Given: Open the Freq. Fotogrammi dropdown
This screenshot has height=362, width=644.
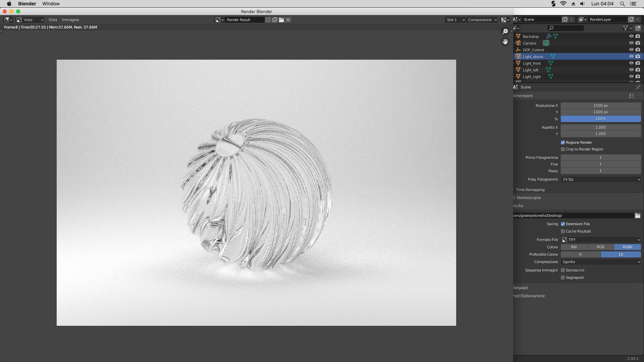Looking at the screenshot, I should [600, 179].
